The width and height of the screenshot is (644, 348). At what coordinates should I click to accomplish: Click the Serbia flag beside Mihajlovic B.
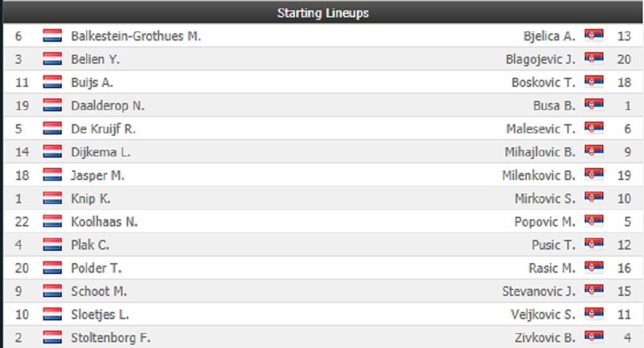click(594, 152)
